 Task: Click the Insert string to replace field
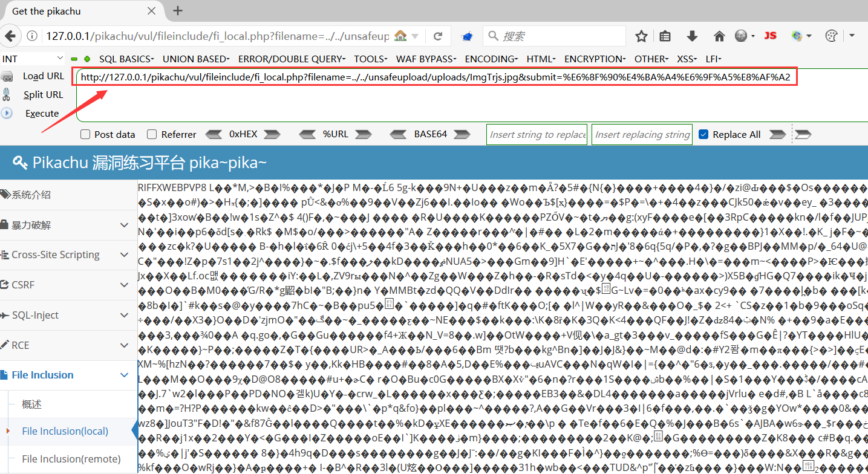point(537,134)
